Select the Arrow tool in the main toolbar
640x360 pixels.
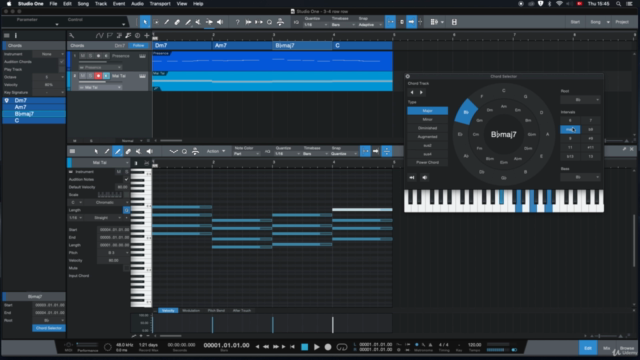coord(145,22)
